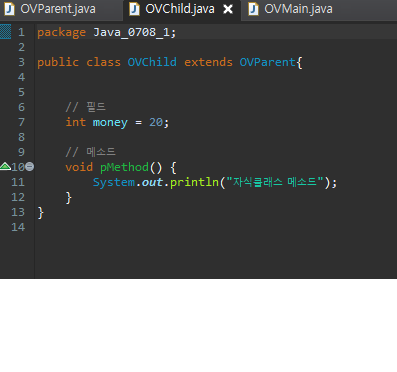The width and height of the screenshot is (397, 372).
Task: Click the closing brace on line 12
Action: point(69,197)
